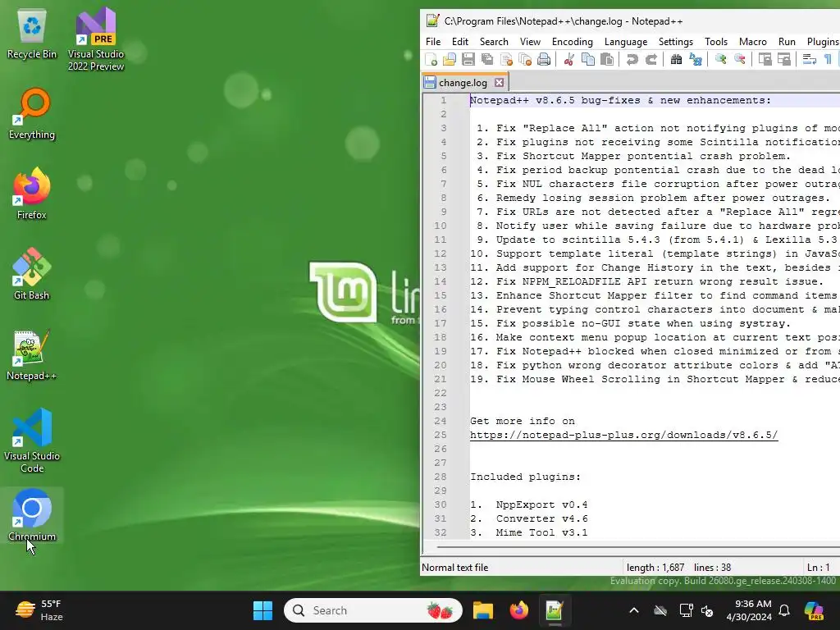Open the Replace dialog icon
Viewport: 840px width, 630px height.
click(x=696, y=59)
